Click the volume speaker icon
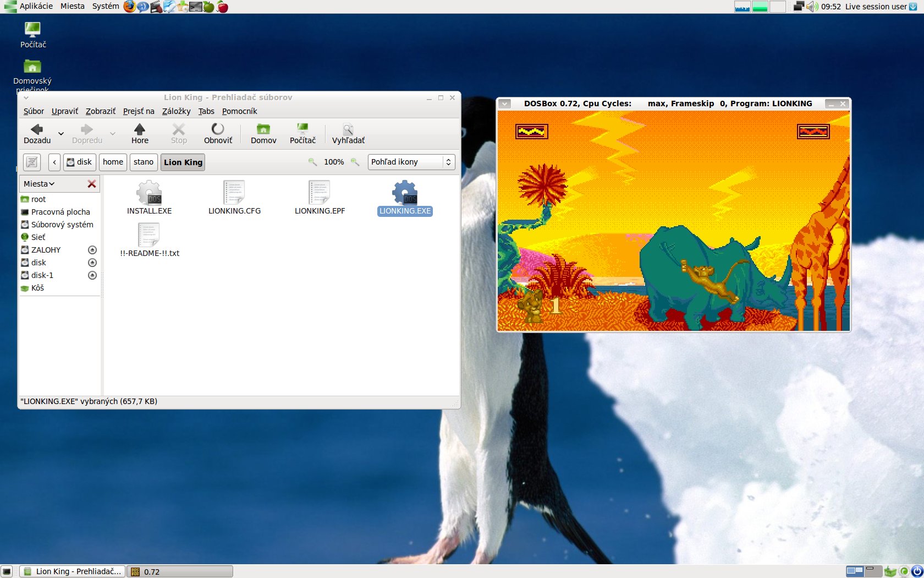 (x=812, y=7)
